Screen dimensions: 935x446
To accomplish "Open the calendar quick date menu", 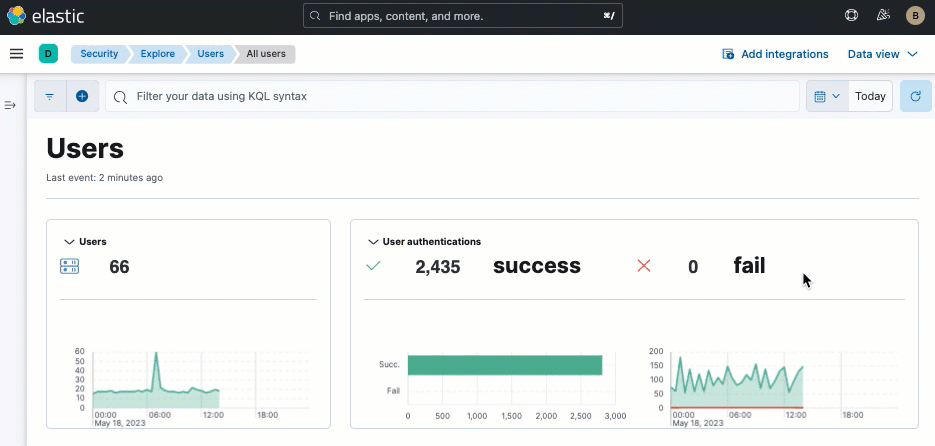I will tap(827, 97).
